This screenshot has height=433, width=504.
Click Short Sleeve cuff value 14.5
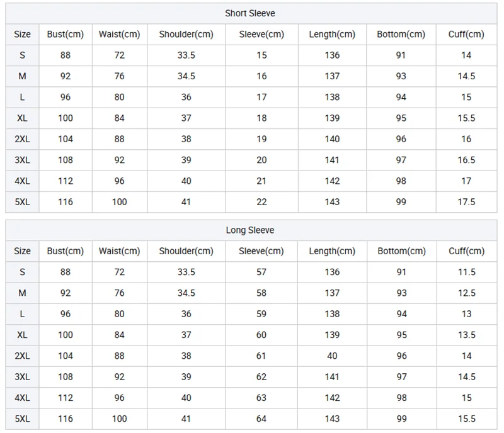[466, 76]
